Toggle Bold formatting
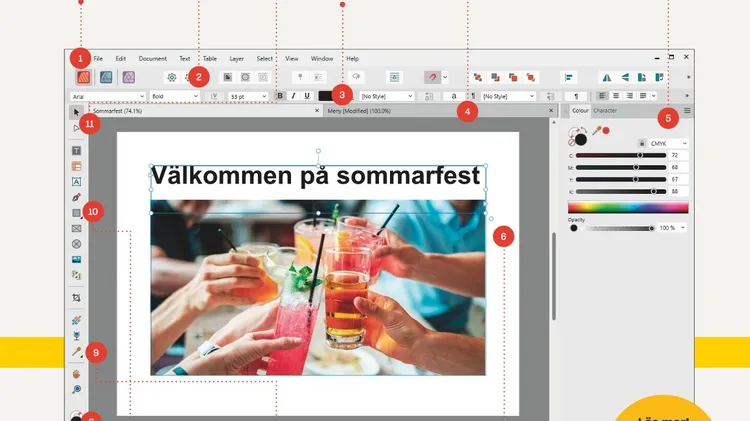Screen dimensions: 750x421 [280, 96]
